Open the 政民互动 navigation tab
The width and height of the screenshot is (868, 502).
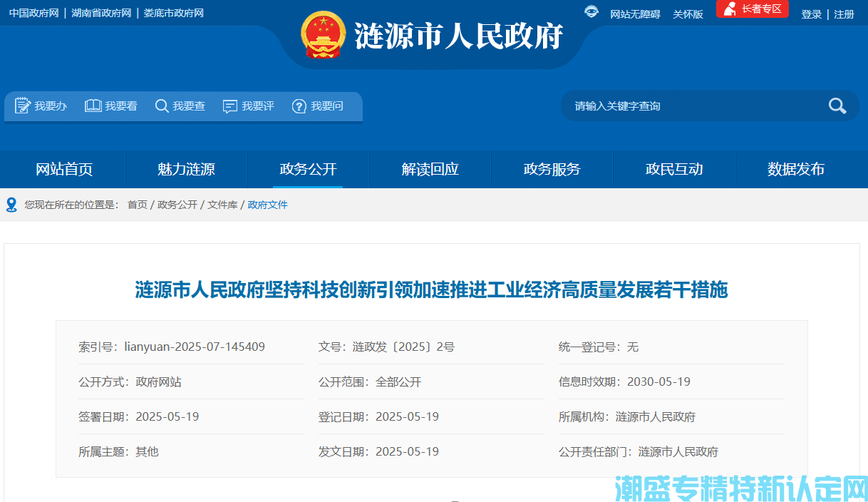[674, 169]
